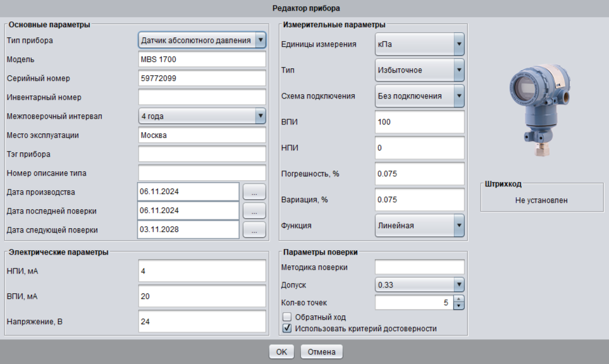The image size is (609, 364).
Task: Click the Штрихкод Не установлен area
Action: tap(541, 200)
